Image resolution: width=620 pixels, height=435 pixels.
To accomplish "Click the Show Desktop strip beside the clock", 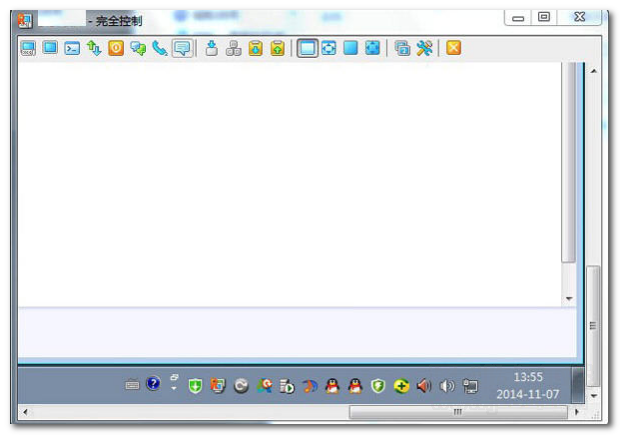I will pos(578,385).
